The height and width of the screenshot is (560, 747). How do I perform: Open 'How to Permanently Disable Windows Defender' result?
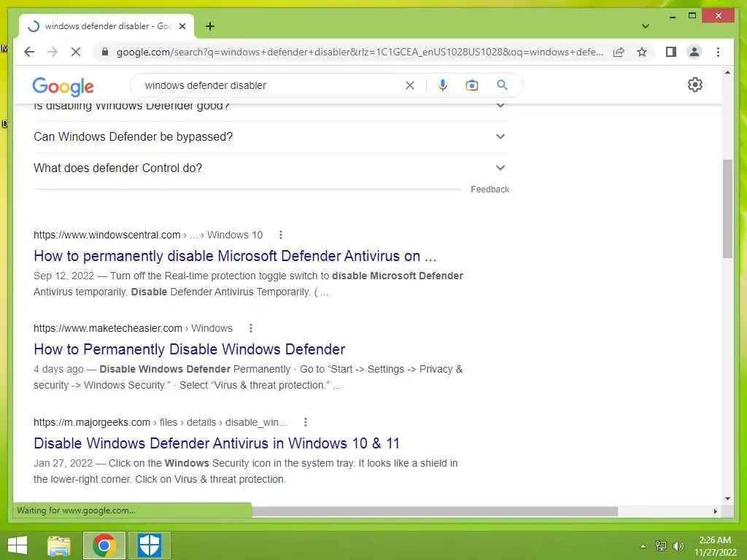pos(189,349)
